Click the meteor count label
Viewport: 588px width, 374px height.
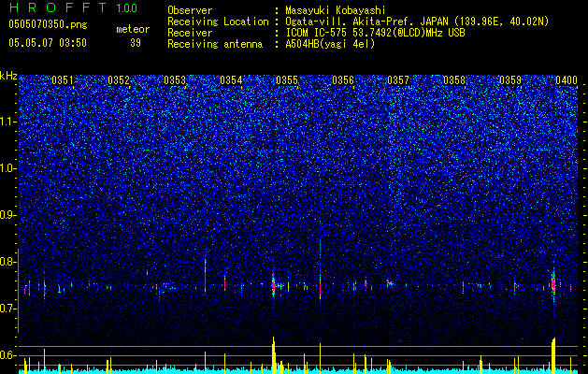(133, 29)
